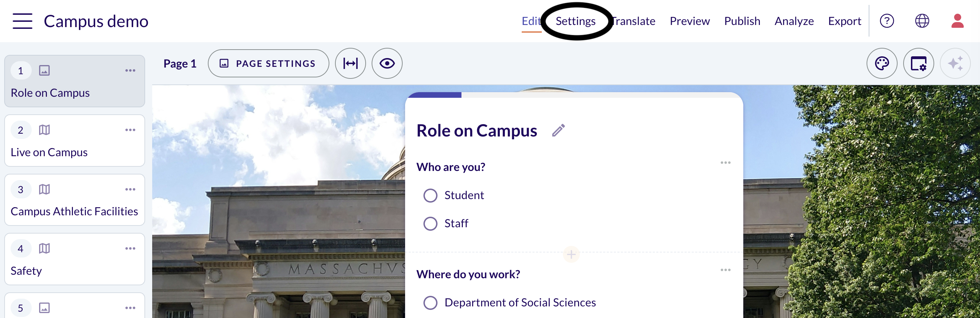
Task: Go to the Publish tab
Action: (742, 21)
